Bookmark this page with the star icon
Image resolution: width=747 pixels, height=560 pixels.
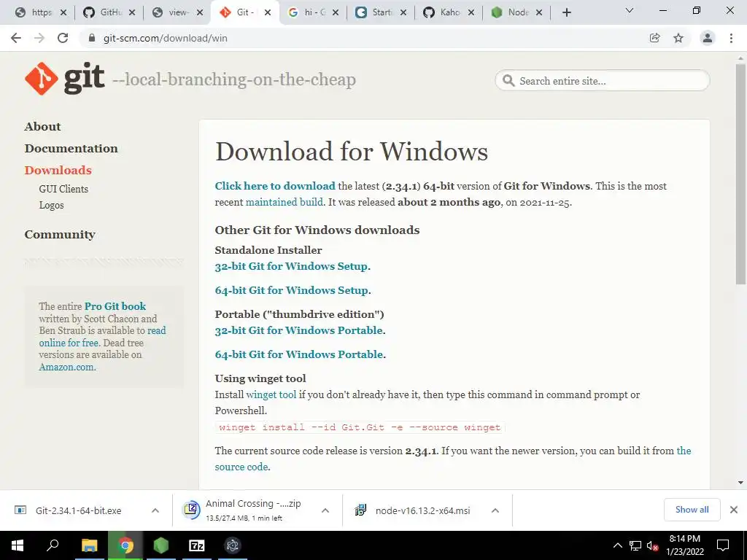pos(678,38)
